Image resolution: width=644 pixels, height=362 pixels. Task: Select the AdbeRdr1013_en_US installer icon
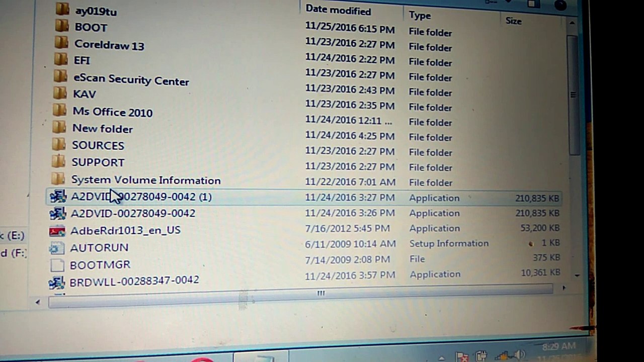[57, 231]
